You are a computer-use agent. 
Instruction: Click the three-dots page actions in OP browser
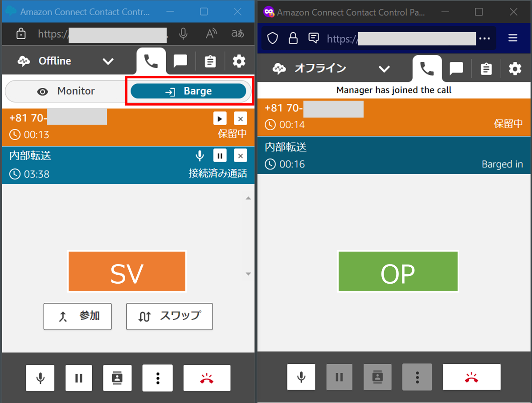click(x=484, y=38)
